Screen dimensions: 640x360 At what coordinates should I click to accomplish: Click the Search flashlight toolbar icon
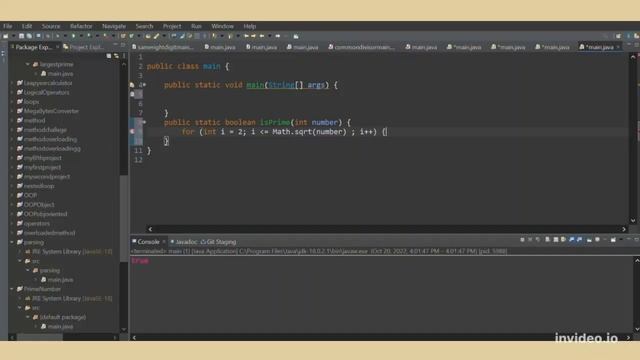coord(156,36)
